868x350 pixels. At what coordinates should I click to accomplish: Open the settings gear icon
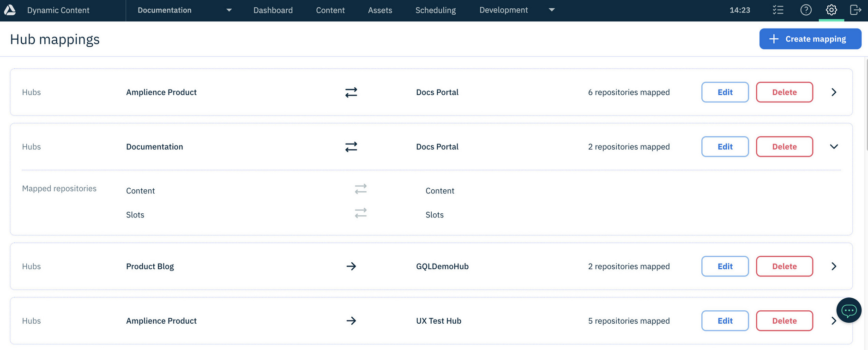click(x=831, y=10)
